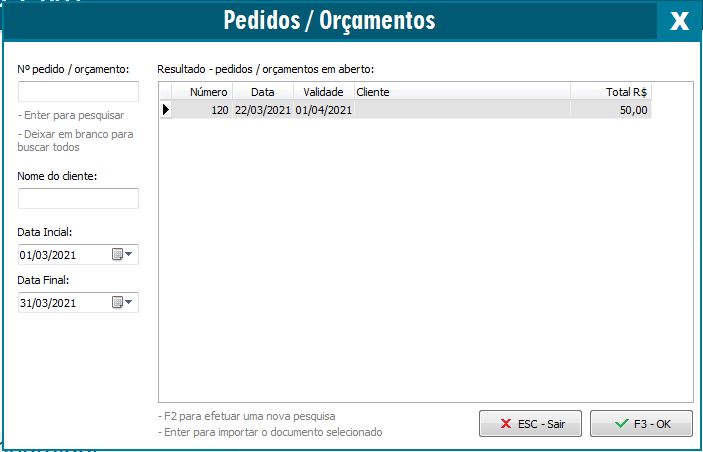The width and height of the screenshot is (703, 452).
Task: Click the Cliente column header
Action: click(x=462, y=92)
